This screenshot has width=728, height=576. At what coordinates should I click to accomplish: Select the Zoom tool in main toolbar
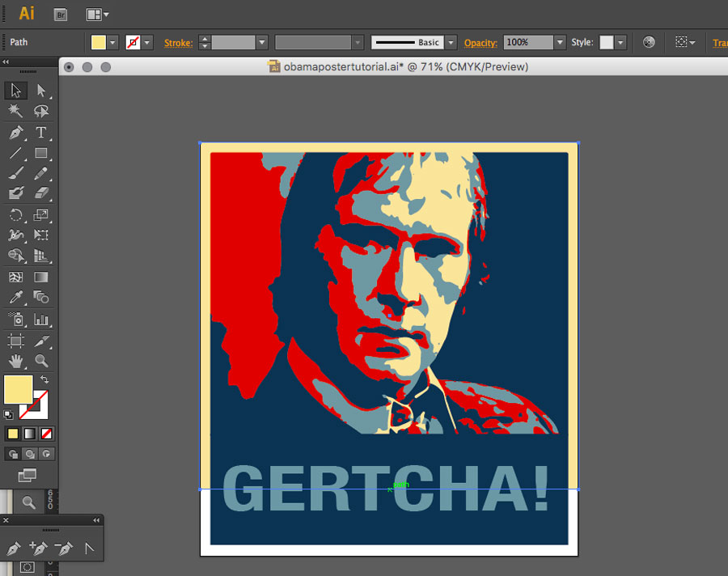[x=41, y=361]
